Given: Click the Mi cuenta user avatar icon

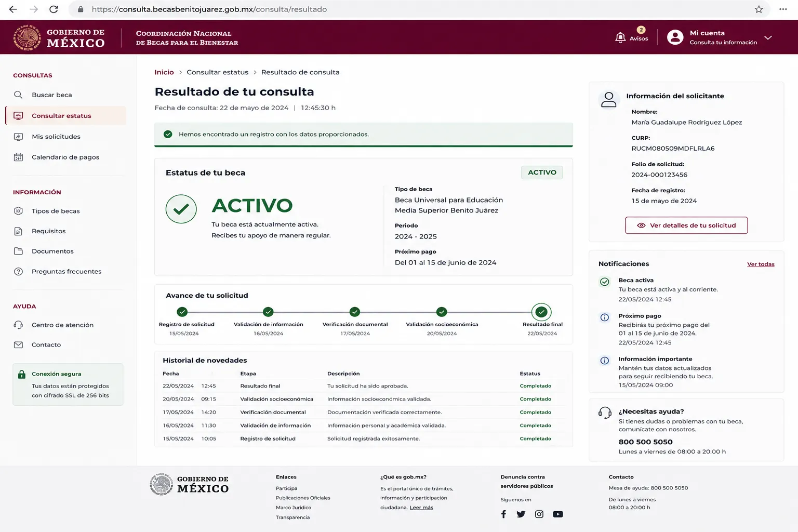Looking at the screenshot, I should (x=675, y=37).
